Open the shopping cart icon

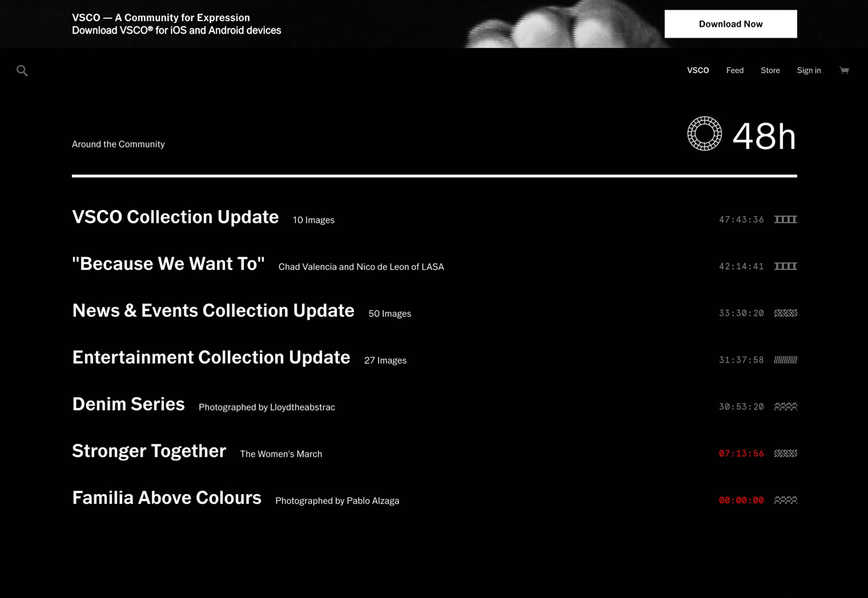[x=844, y=70]
